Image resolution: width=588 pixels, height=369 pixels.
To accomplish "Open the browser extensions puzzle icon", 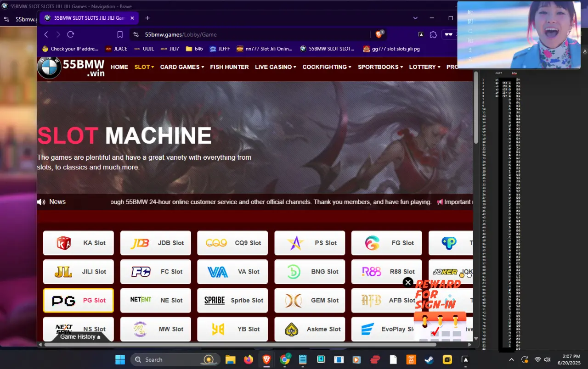I will pyautogui.click(x=433, y=34).
